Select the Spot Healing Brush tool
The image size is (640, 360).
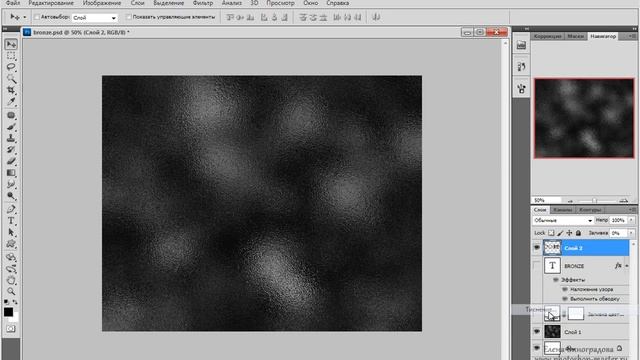11,116
